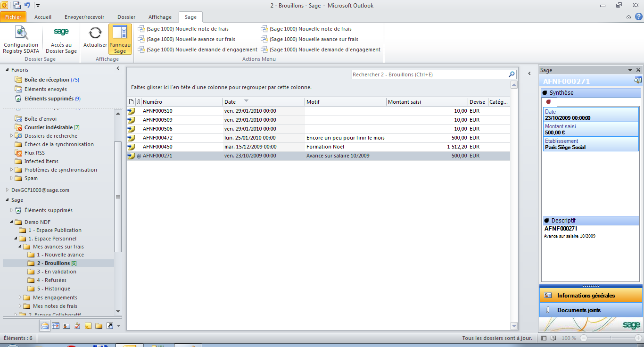Viewport: 644px width, 347px height.
Task: Select the Courrier indésirable folder icon
Action: click(x=19, y=127)
